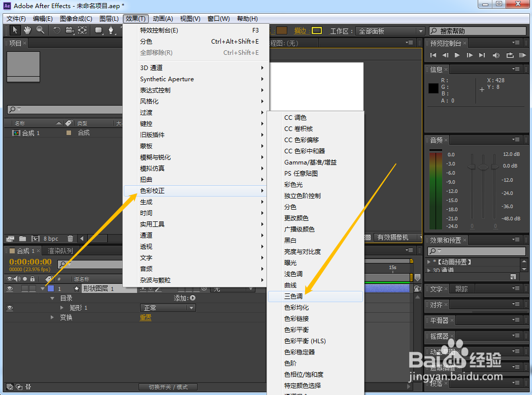
Task: Toggle visibility eye of 形状图层 1
Action: pos(10,288)
